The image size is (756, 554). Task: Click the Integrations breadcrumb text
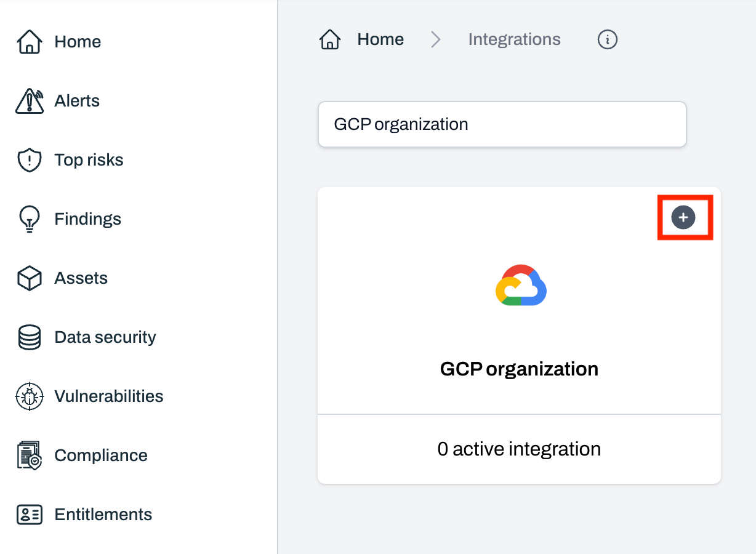pyautogui.click(x=514, y=39)
